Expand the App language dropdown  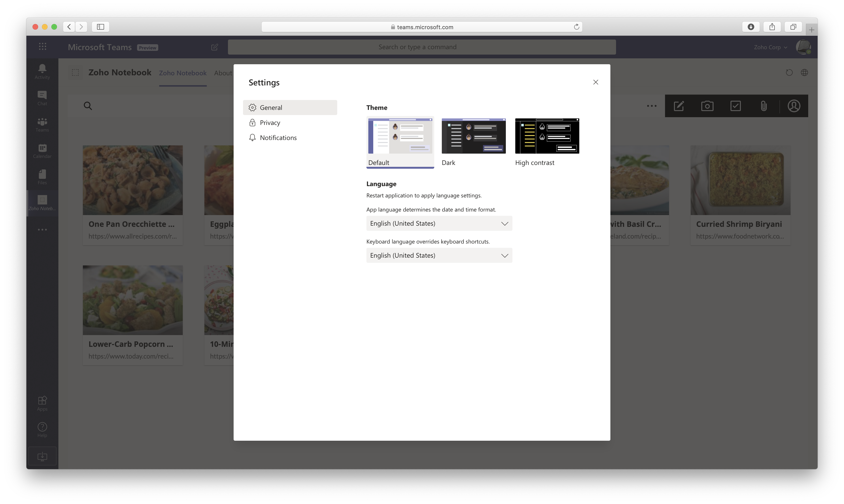(x=439, y=224)
